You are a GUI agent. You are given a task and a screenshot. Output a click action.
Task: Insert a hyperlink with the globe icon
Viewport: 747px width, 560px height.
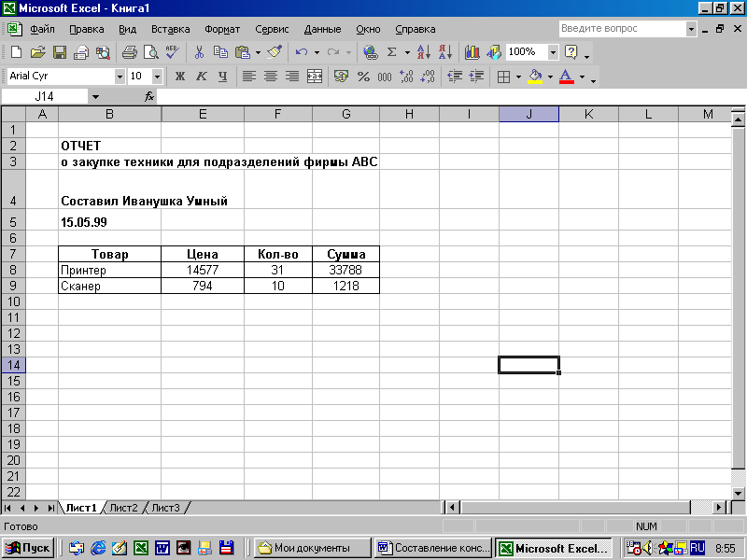click(370, 52)
